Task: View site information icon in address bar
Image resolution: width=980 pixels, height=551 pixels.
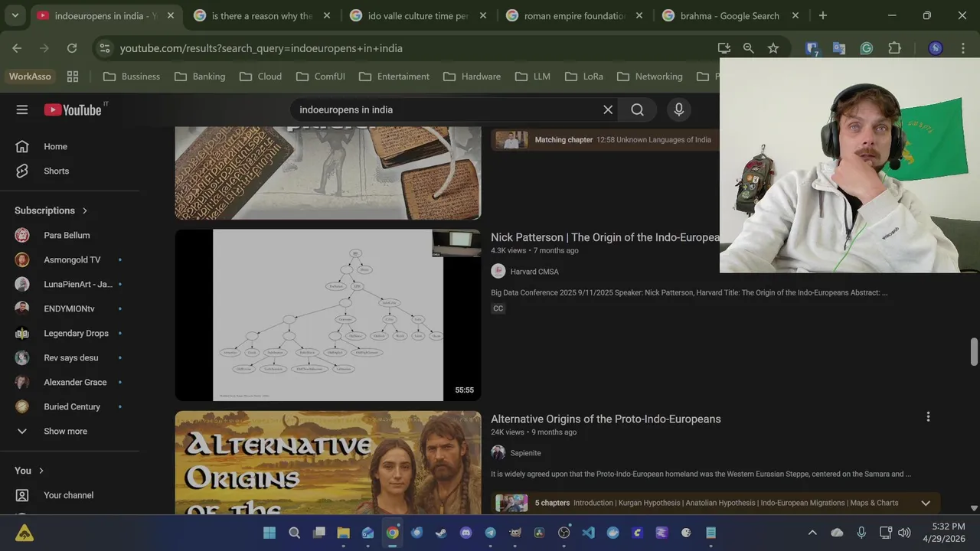Action: click(106, 48)
